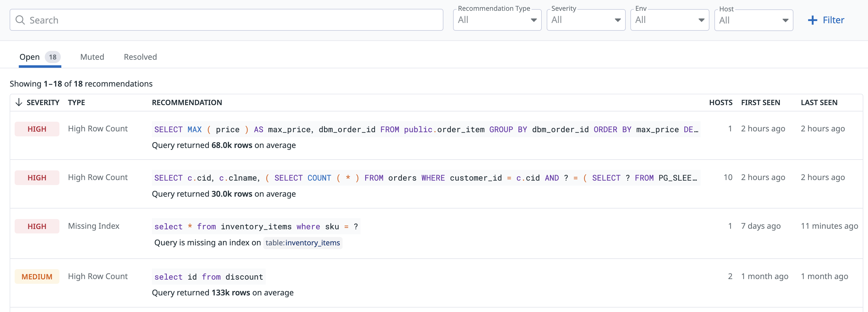Sort by SEVERITY column header
Screen dimensions: 868x312
(x=43, y=102)
